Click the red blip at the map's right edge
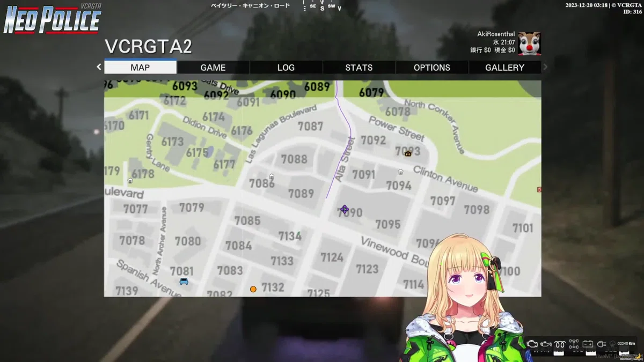Screen dimensions: 644x362 [x=539, y=189]
